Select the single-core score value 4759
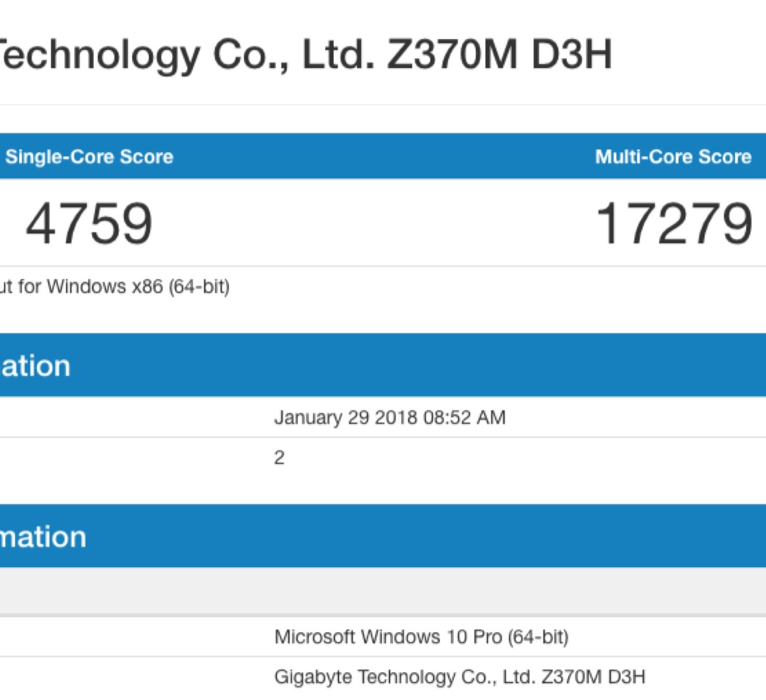The width and height of the screenshot is (766, 700). pos(89,224)
